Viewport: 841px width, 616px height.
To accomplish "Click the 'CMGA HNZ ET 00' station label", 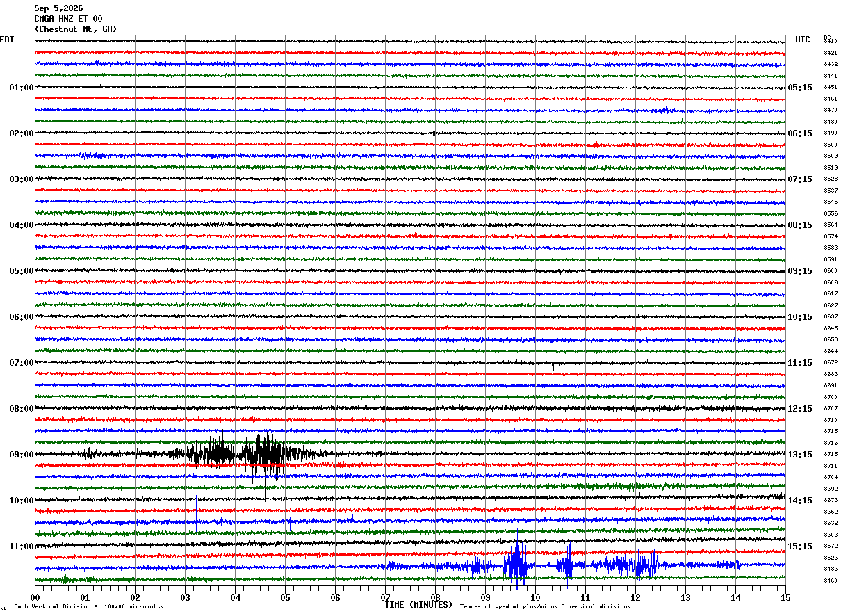I will point(68,19).
